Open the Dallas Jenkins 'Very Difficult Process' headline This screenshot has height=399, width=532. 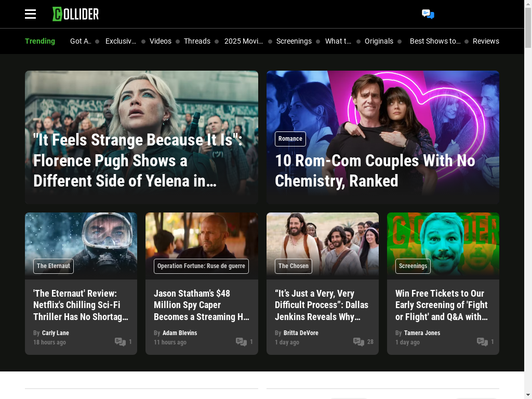click(322, 305)
